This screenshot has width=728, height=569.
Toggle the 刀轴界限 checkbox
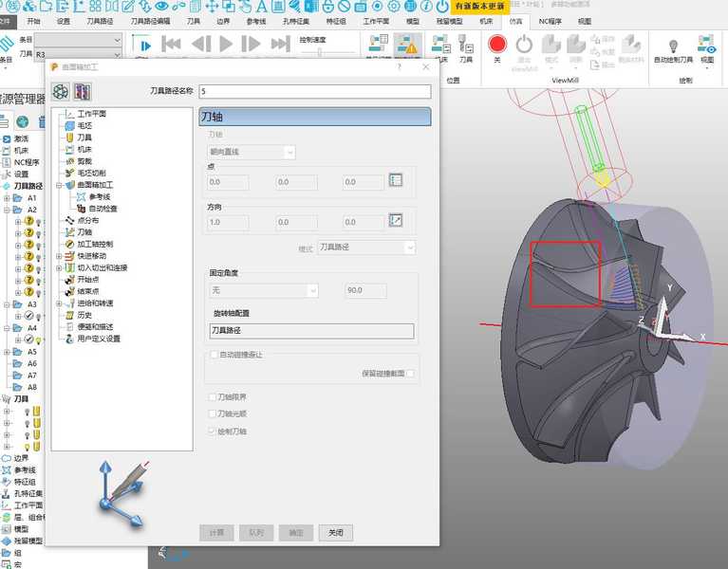point(213,397)
